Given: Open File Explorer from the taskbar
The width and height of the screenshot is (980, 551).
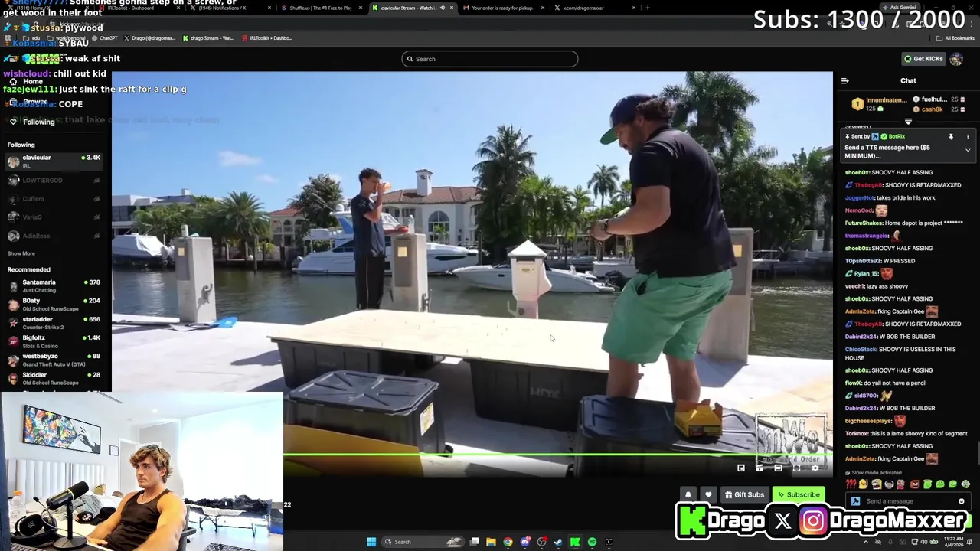Looking at the screenshot, I should 491,542.
